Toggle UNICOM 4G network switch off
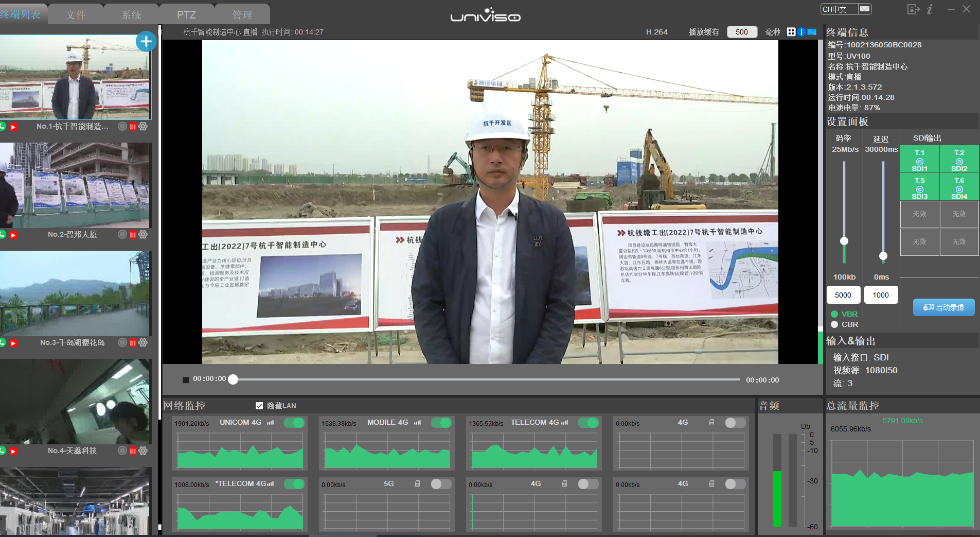 pyautogui.click(x=294, y=423)
